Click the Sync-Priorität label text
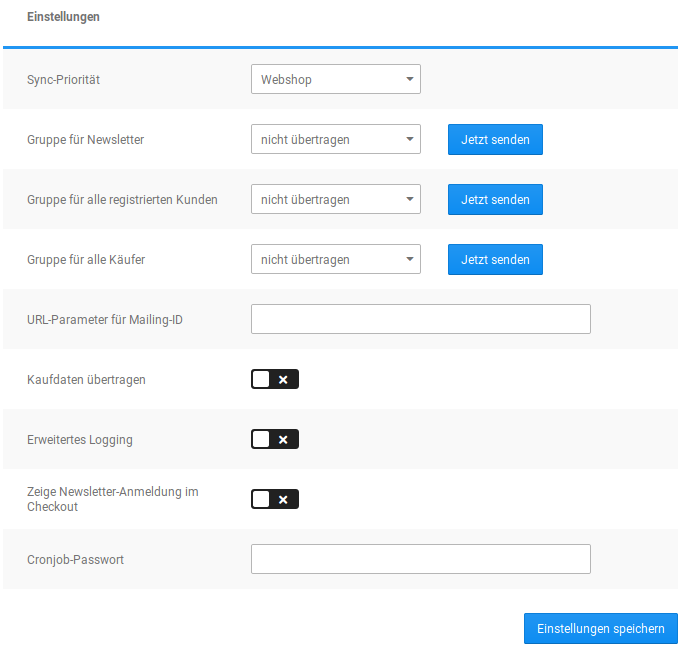The height and width of the screenshot is (656, 689). click(63, 80)
